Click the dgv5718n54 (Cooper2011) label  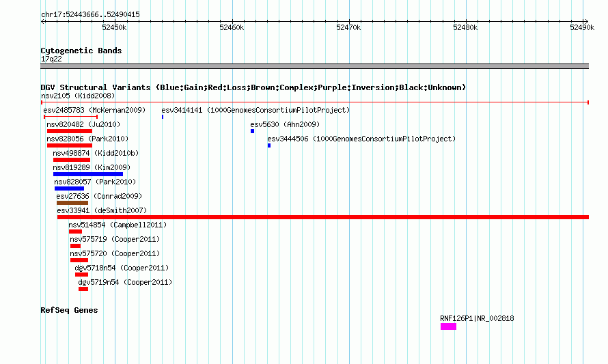122,268
